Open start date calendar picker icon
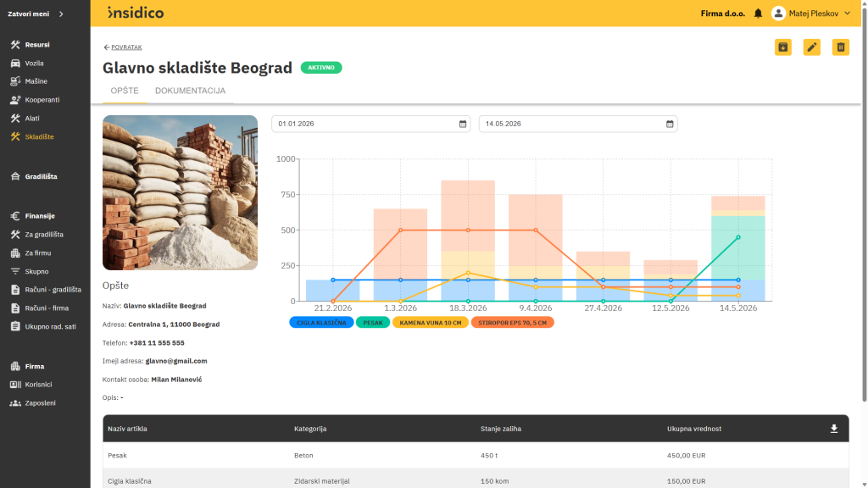 [463, 124]
